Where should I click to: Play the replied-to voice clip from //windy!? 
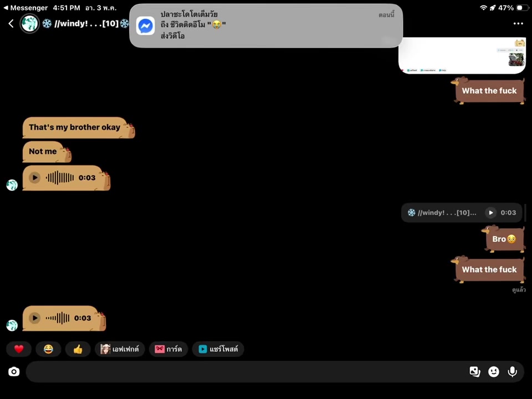[x=490, y=213]
